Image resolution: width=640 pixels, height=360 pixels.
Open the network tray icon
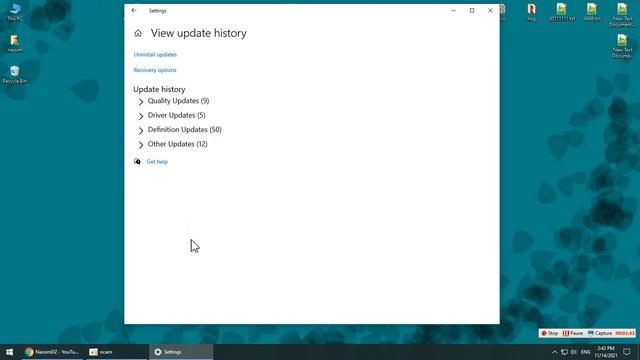pos(564,352)
